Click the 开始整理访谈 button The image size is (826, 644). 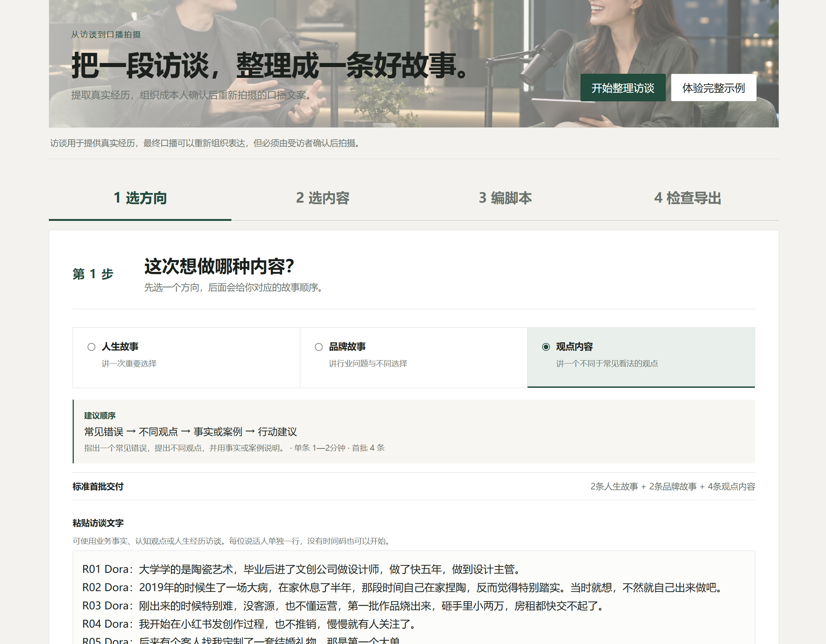click(623, 88)
